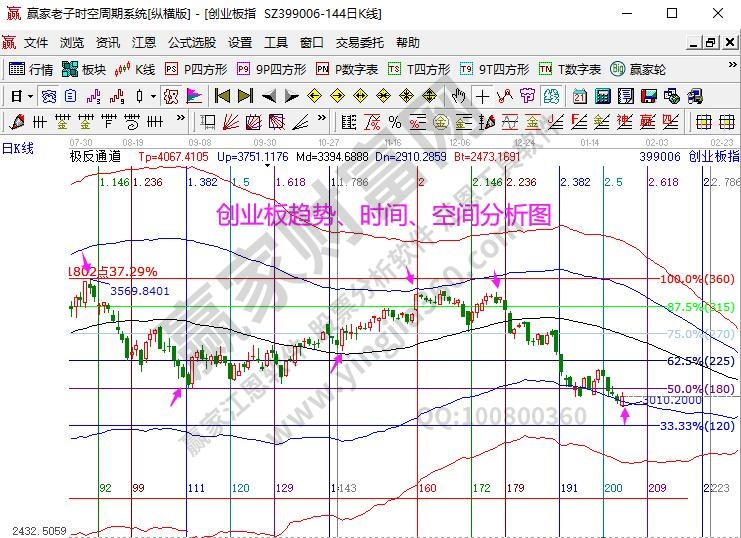The width and height of the screenshot is (741, 538).
Task: Click yellow diamond horizontal double-arrow icon
Action: [x=360, y=96]
